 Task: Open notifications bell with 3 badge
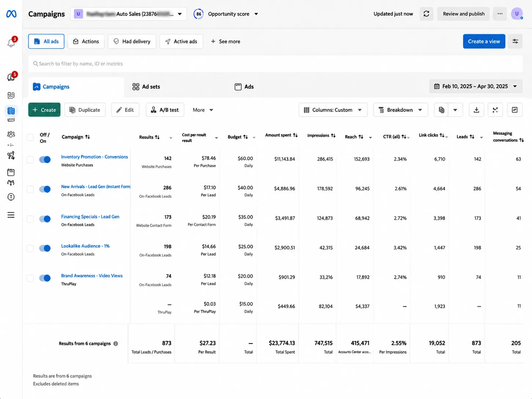pos(11,43)
